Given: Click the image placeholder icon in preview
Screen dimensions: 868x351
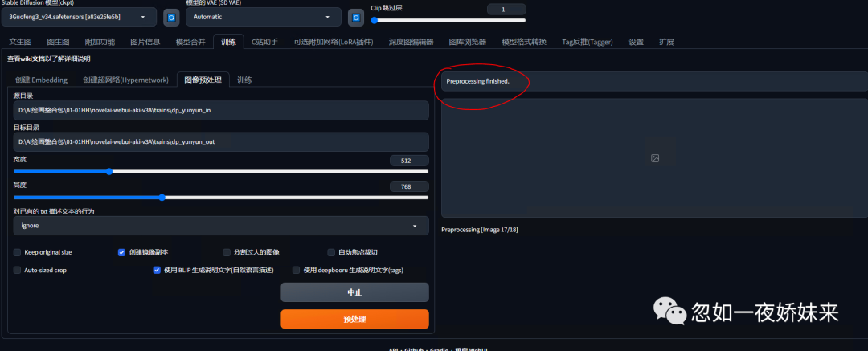Looking at the screenshot, I should click(655, 158).
